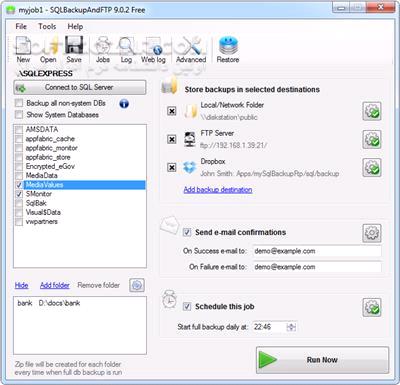Remove the FTP Server destination X box

tap(172, 139)
